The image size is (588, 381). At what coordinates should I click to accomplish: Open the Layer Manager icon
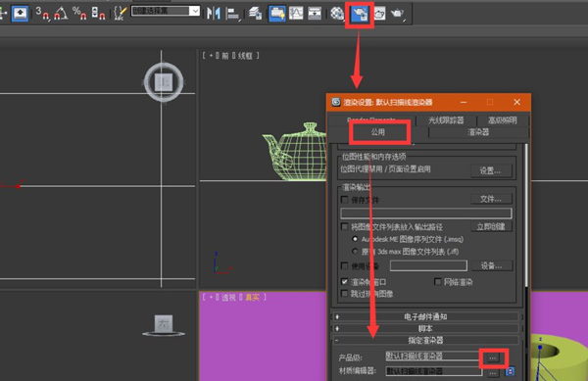[x=256, y=13]
